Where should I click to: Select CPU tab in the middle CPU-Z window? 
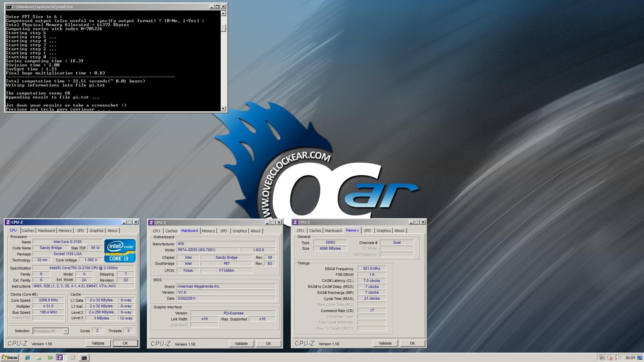157,231
